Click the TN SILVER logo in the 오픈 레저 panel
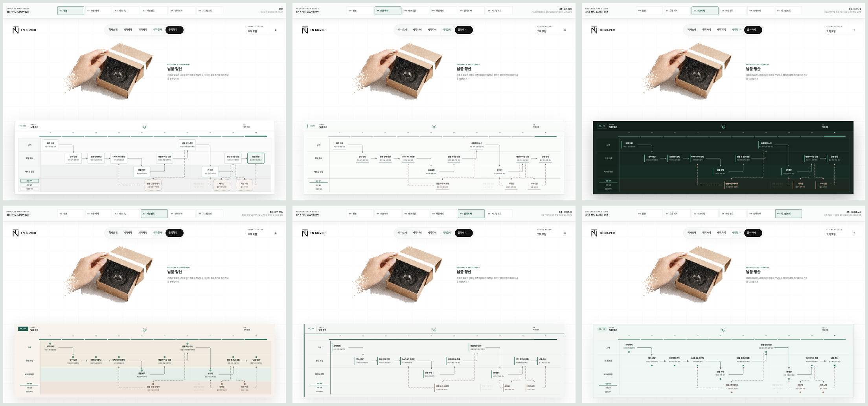868x406 pixels. coord(313,30)
